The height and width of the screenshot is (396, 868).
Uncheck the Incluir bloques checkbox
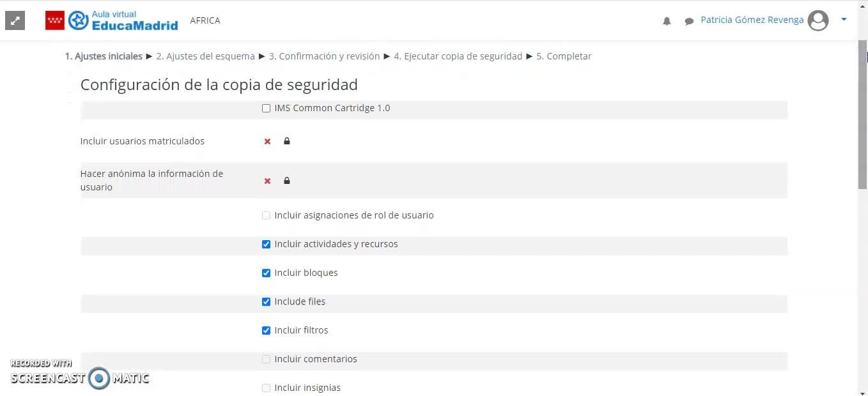[x=266, y=273]
